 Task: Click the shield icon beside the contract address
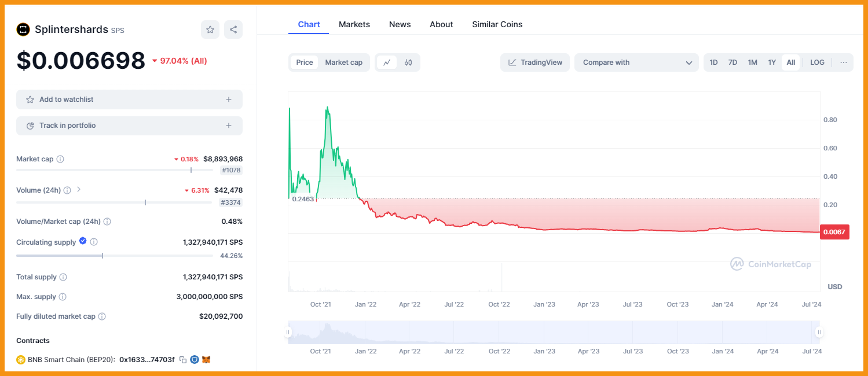(x=195, y=360)
